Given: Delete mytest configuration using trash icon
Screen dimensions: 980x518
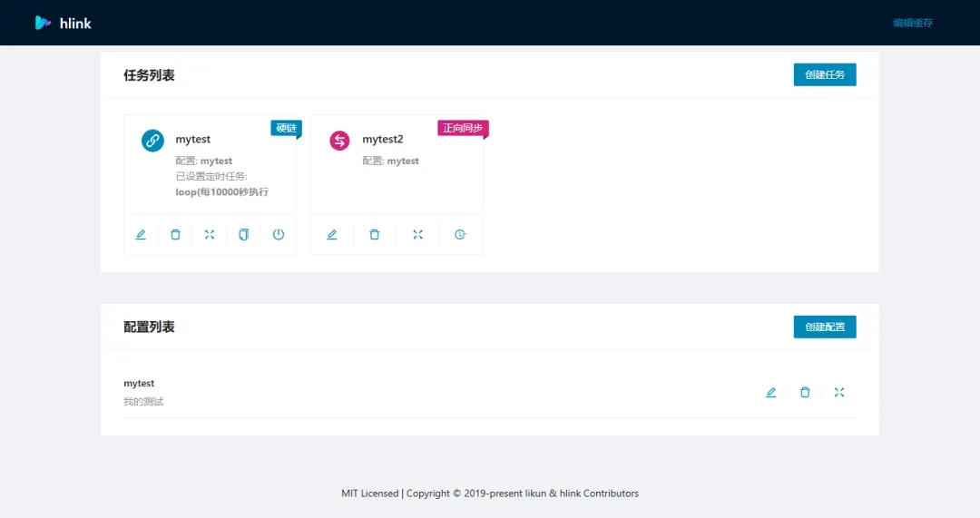Looking at the screenshot, I should (805, 393).
